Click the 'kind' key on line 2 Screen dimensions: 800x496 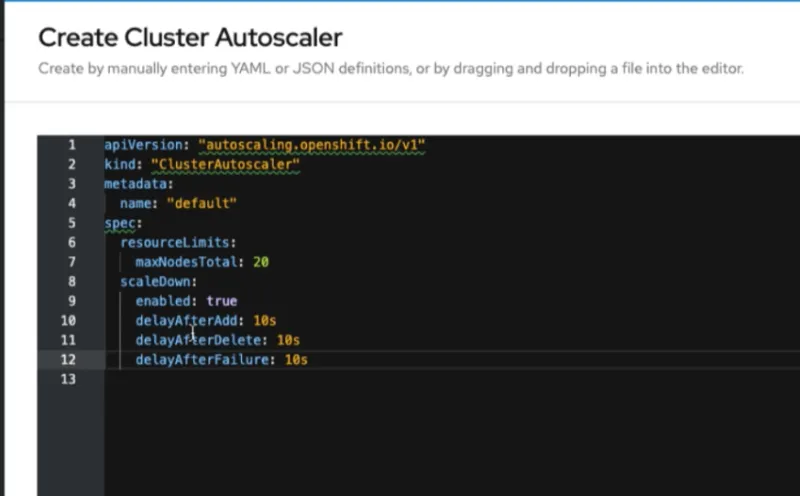point(119,164)
